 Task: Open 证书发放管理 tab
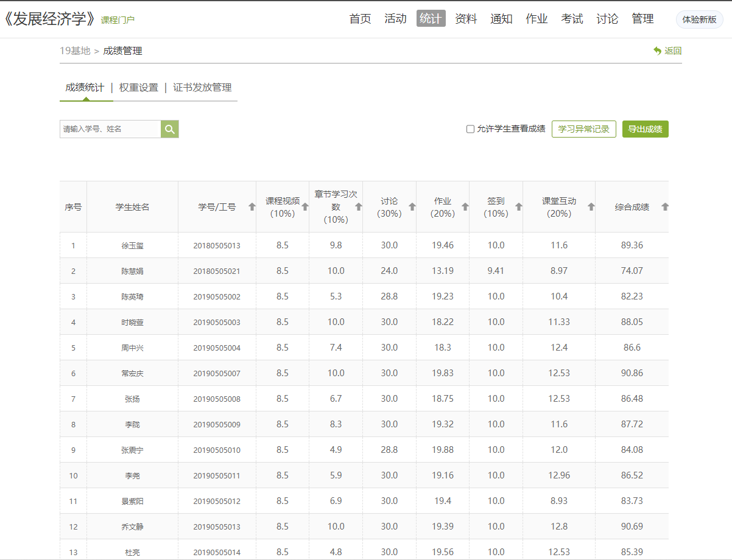coord(202,88)
